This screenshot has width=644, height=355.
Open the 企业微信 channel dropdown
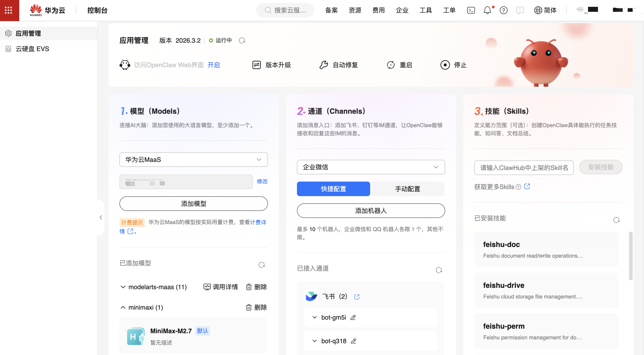pyautogui.click(x=371, y=167)
